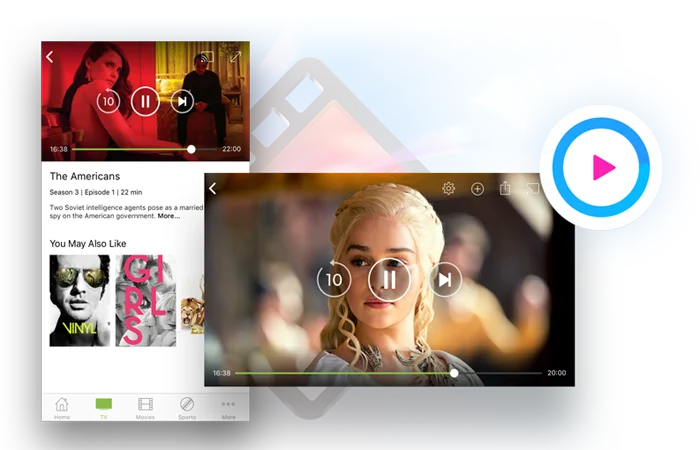This screenshot has height=450, width=700.
Task: Click the 'You May Also Like' heading
Action: click(x=88, y=244)
